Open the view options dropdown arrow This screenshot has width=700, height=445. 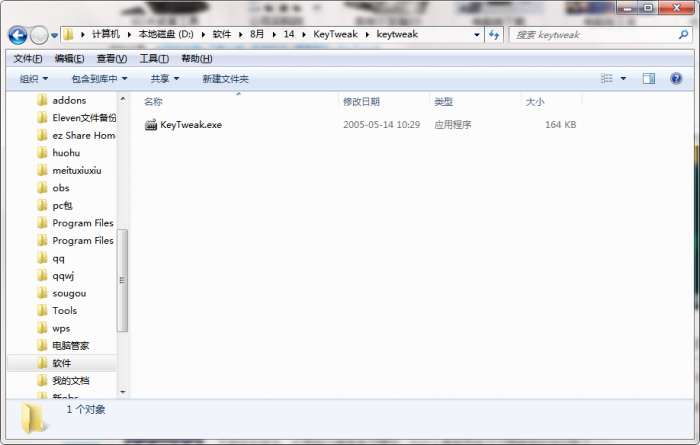click(x=623, y=79)
